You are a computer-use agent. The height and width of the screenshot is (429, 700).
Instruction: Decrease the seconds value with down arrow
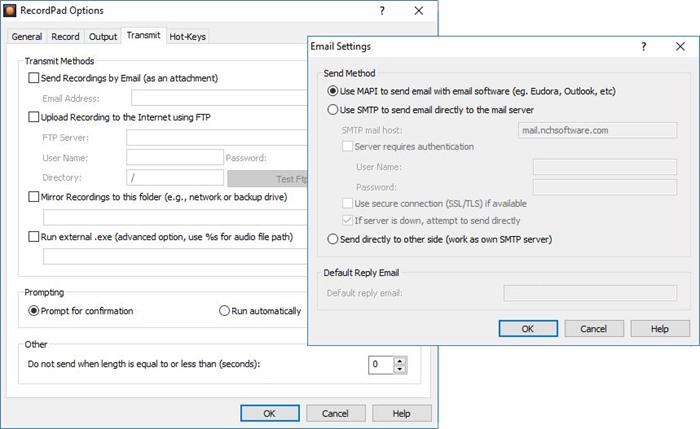[x=396, y=369]
